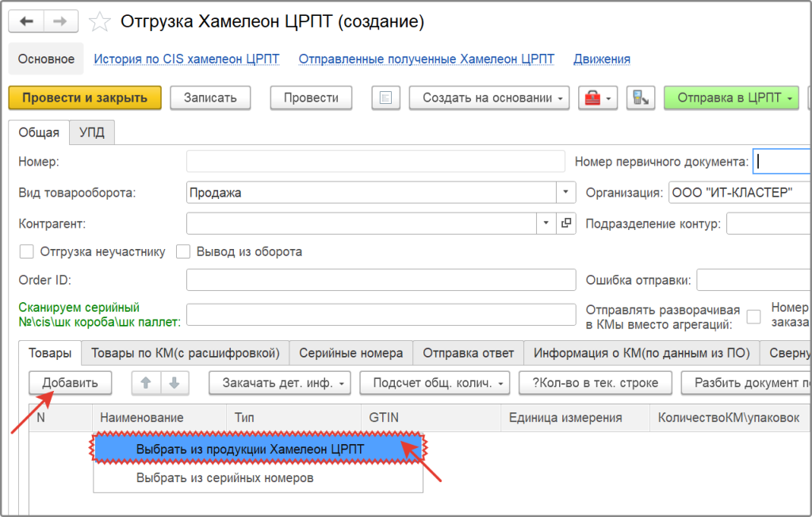
Task: Click the Провести button
Action: point(311,98)
